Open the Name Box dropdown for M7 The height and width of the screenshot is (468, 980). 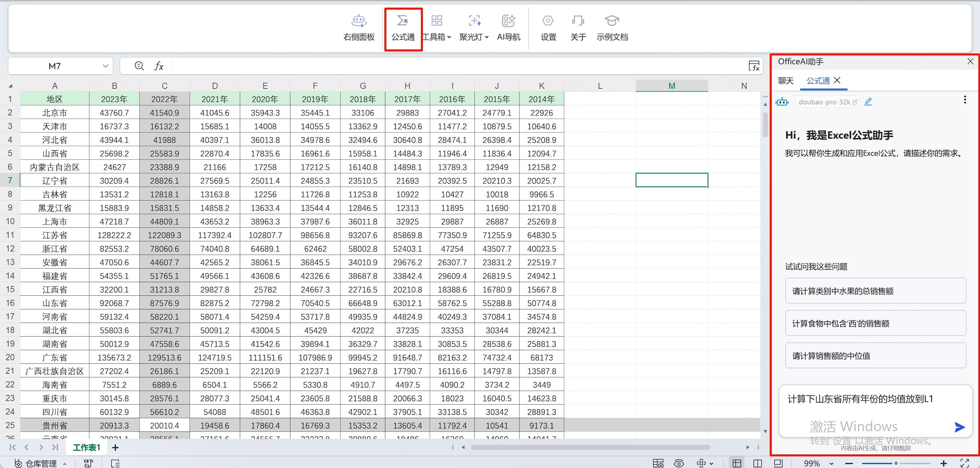click(105, 66)
